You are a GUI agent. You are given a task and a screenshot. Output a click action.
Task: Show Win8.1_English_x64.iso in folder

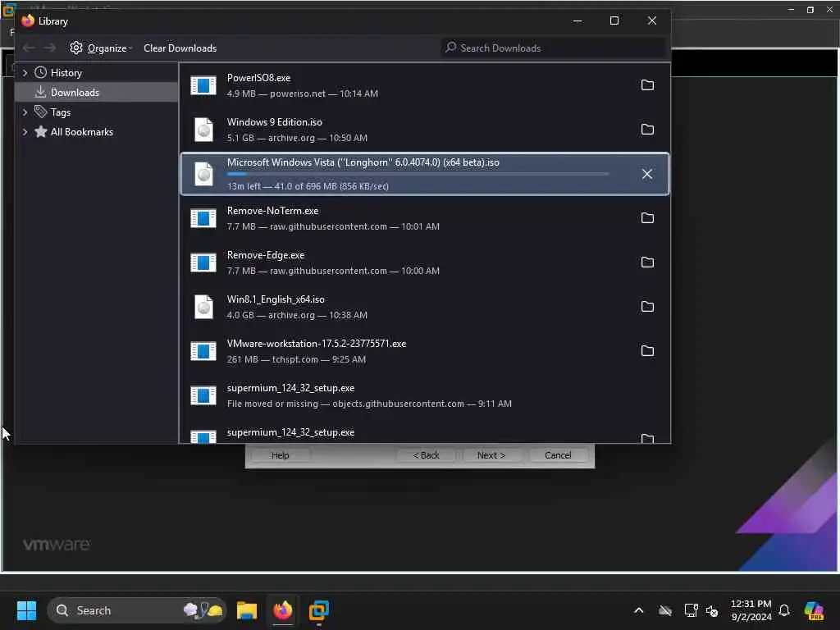pos(647,307)
